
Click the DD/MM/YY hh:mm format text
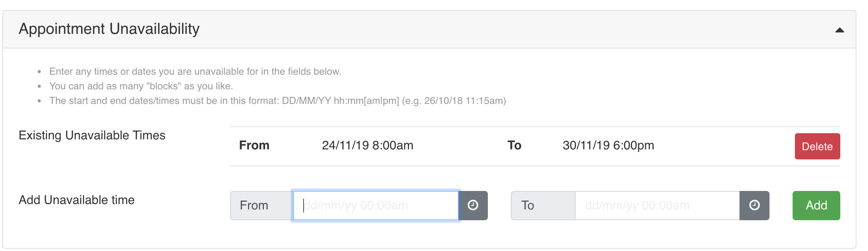coord(340,101)
